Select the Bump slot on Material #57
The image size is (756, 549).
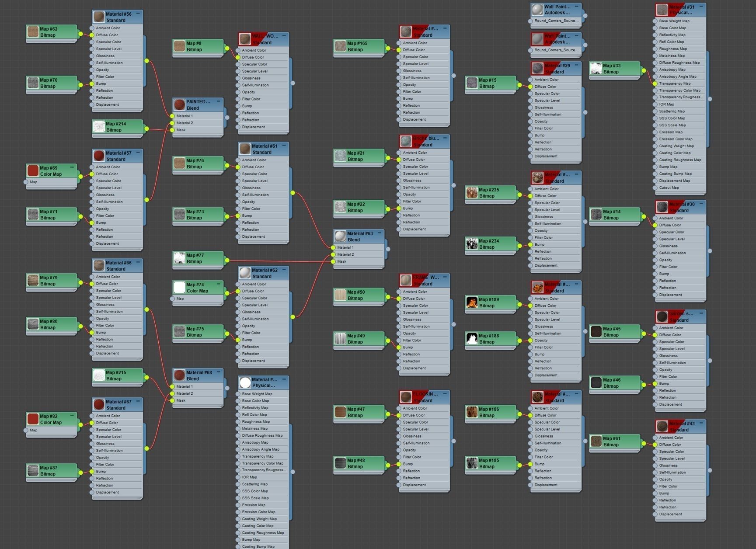(x=117, y=222)
